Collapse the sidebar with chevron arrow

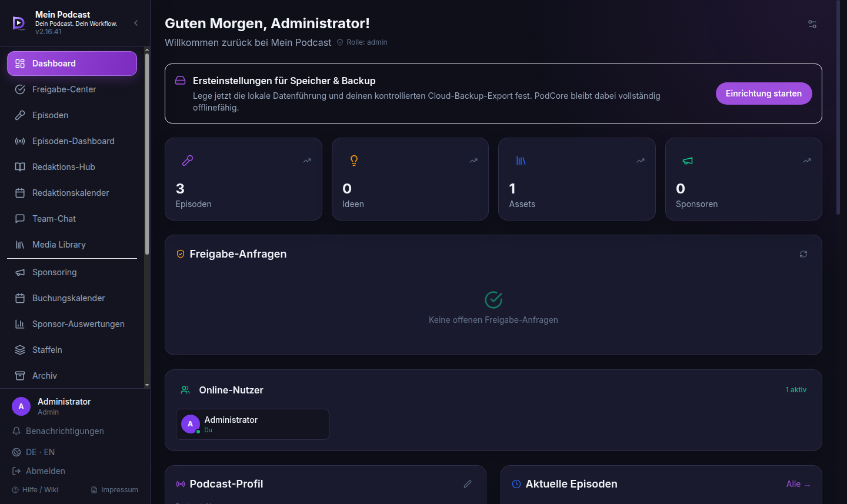(136, 23)
